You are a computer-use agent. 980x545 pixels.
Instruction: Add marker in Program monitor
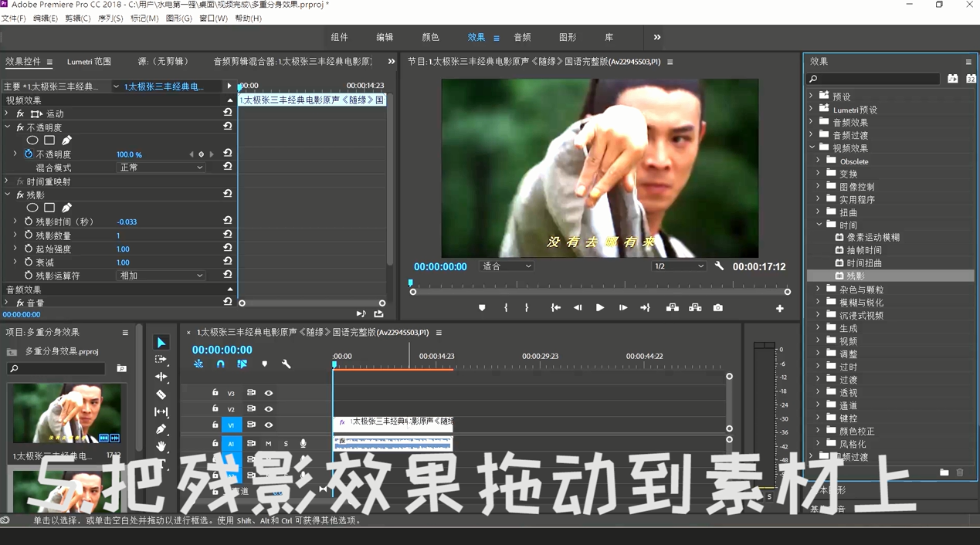(x=482, y=308)
